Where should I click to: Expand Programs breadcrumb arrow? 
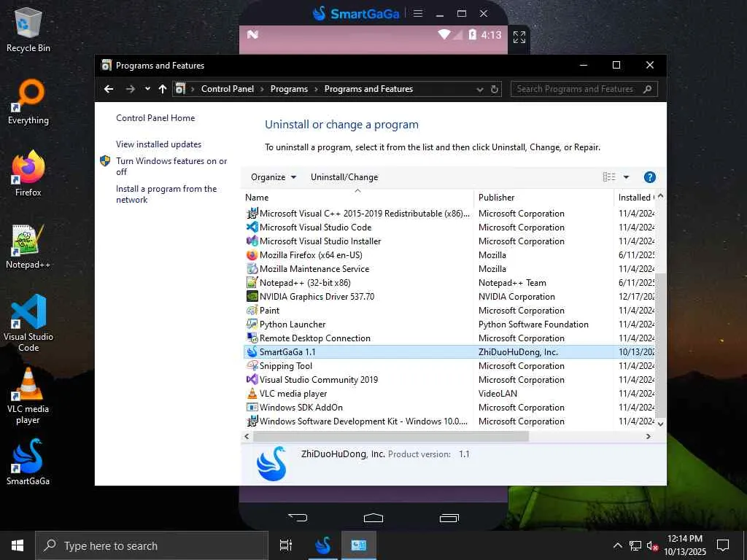point(316,89)
